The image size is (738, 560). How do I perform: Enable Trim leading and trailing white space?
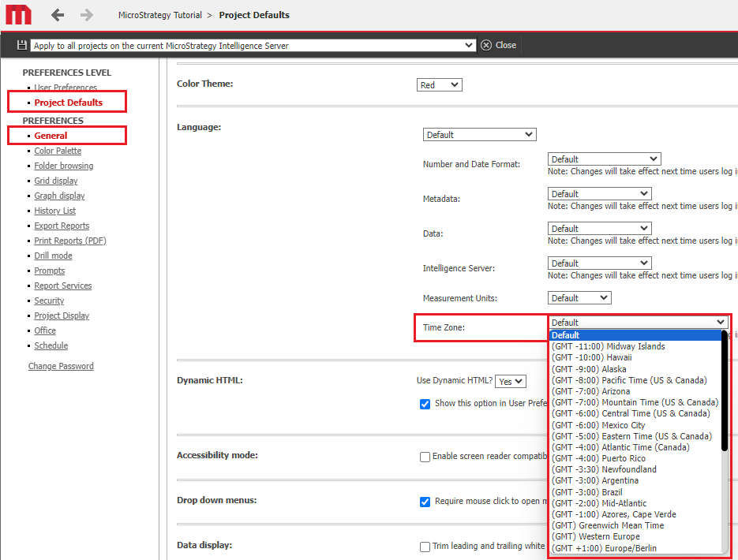(x=425, y=547)
